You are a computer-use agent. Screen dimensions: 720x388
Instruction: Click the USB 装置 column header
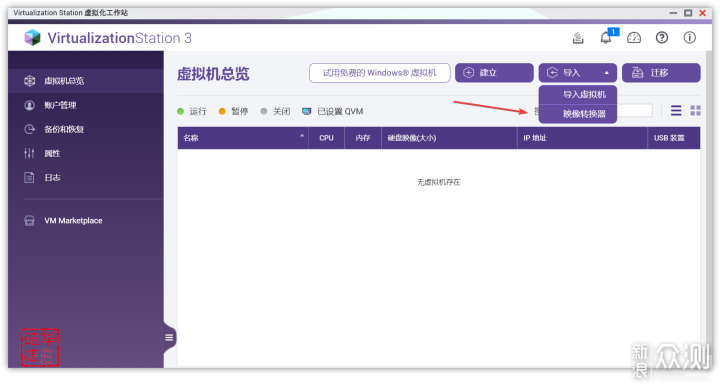[x=674, y=138]
